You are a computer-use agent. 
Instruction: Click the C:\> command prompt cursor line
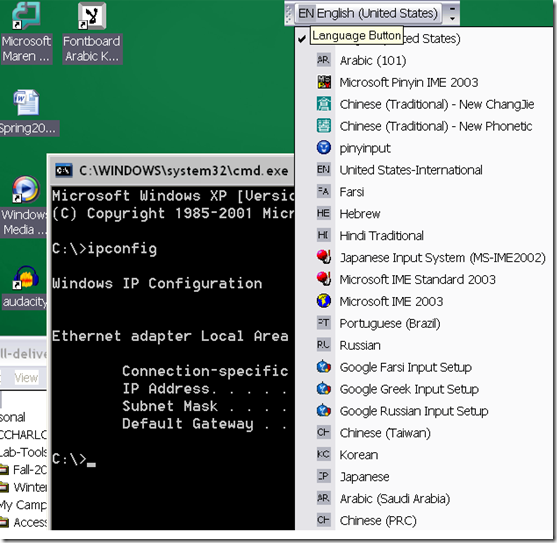pyautogui.click(x=74, y=459)
